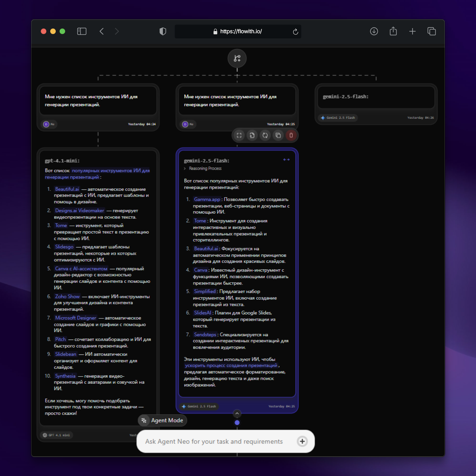
Task: Click the plus button in the prompt box
Action: pyautogui.click(x=302, y=441)
